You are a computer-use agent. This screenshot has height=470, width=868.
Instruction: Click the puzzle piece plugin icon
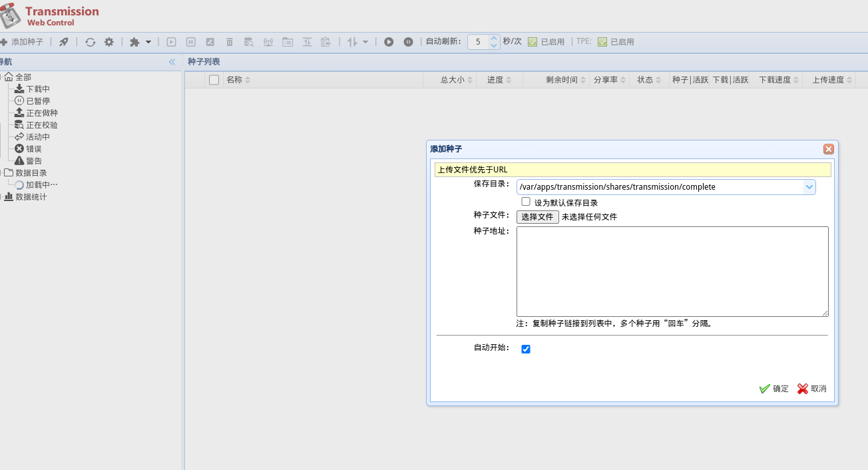[135, 42]
